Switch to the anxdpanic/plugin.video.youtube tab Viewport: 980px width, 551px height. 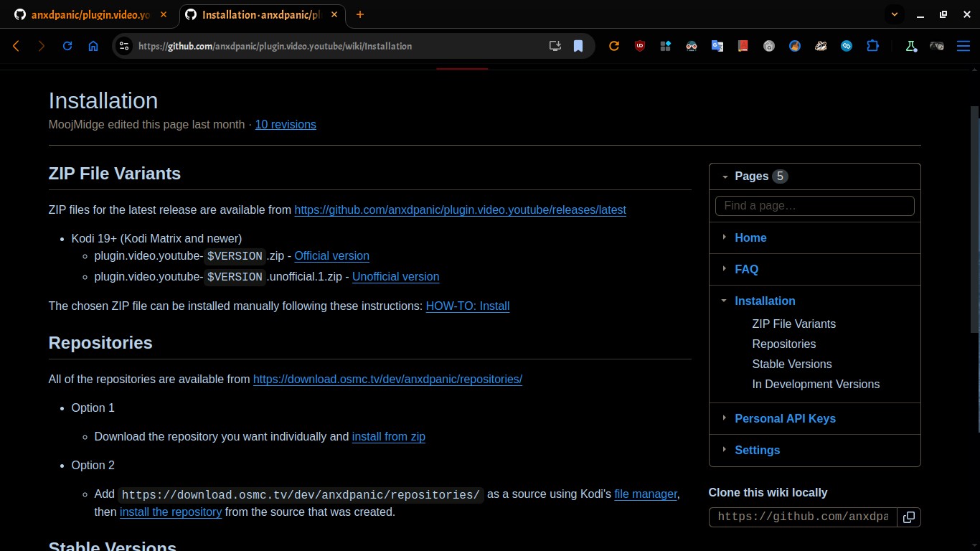tap(90, 14)
